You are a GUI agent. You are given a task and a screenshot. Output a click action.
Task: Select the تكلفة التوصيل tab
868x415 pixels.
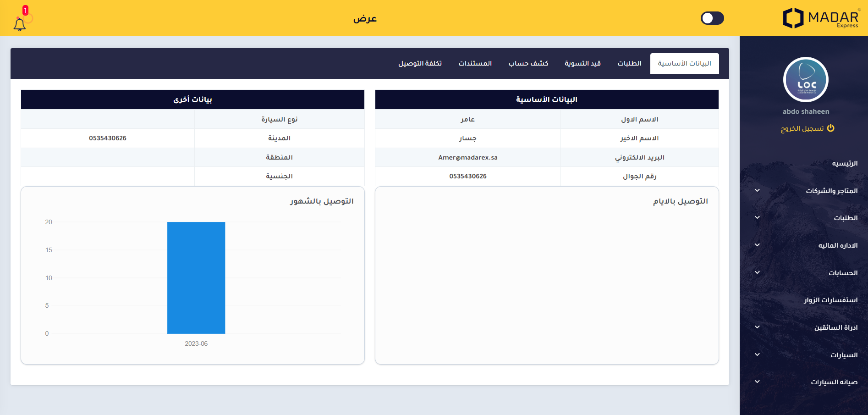420,63
